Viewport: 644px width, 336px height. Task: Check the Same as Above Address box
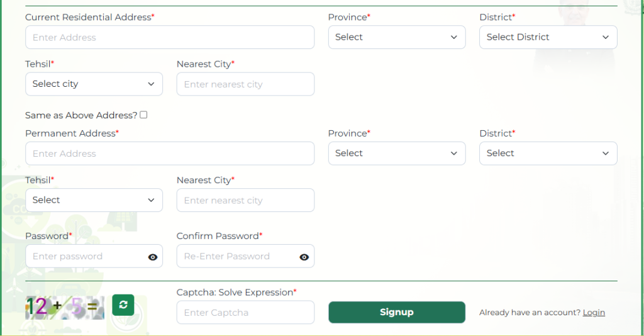click(x=144, y=115)
